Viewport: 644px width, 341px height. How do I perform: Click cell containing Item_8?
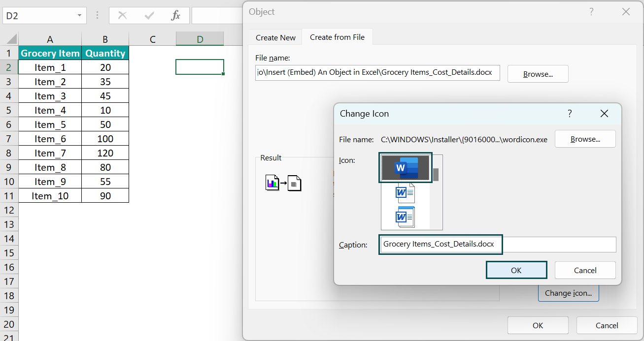pyautogui.click(x=50, y=167)
